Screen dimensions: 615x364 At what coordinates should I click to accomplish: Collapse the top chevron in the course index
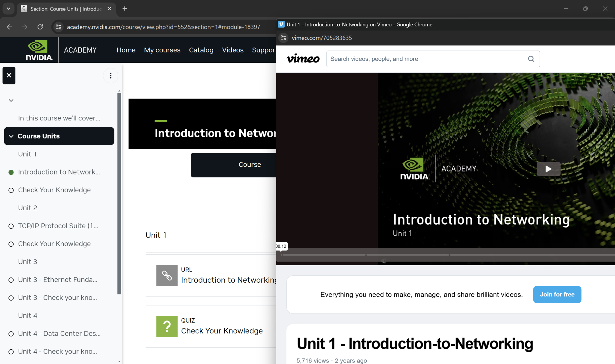click(x=11, y=100)
